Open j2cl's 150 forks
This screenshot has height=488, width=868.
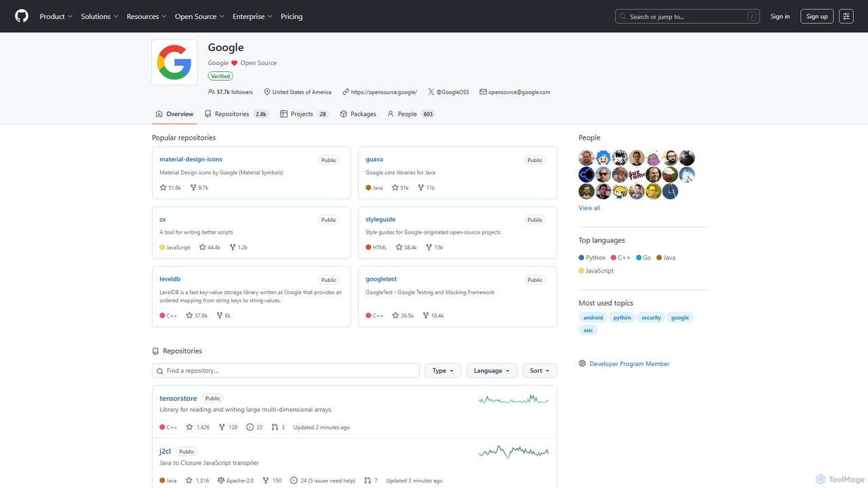[272, 481]
